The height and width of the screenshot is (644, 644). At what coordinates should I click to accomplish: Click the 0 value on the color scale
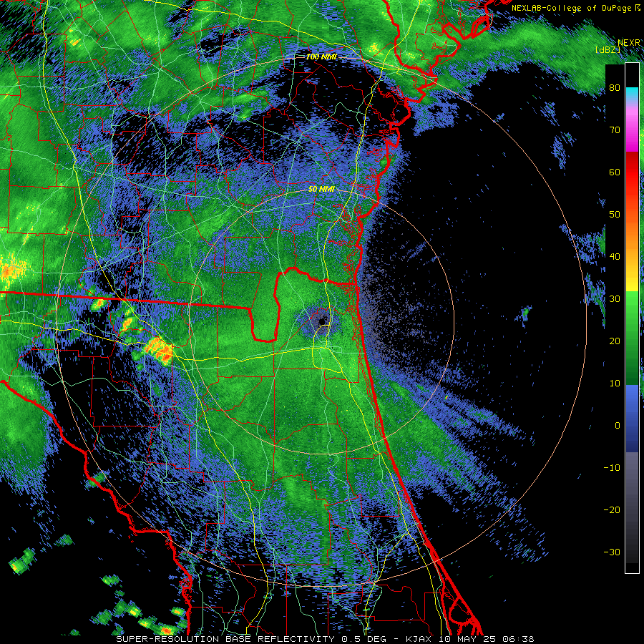(x=618, y=426)
